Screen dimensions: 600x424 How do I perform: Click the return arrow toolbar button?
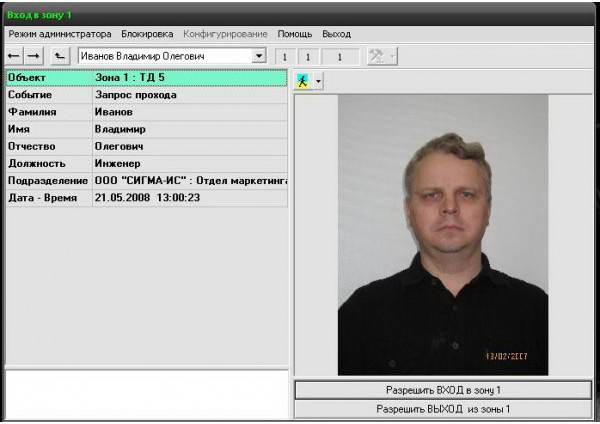pos(59,57)
